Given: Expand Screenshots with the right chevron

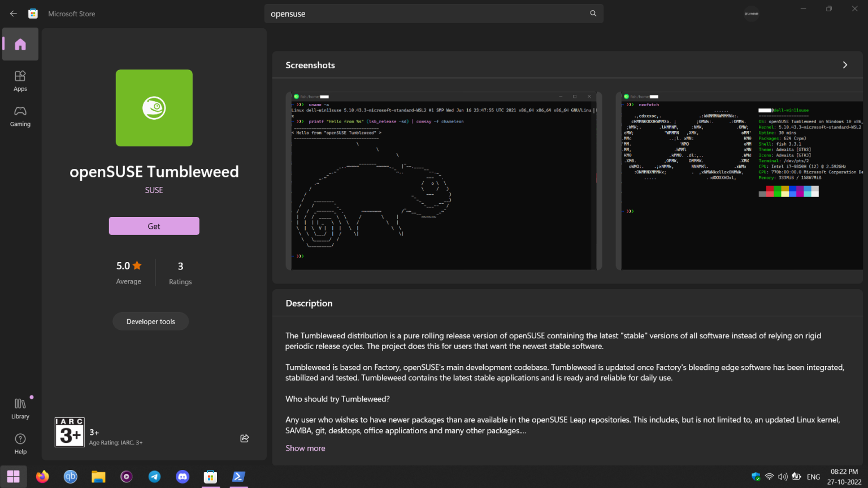Looking at the screenshot, I should [844, 65].
